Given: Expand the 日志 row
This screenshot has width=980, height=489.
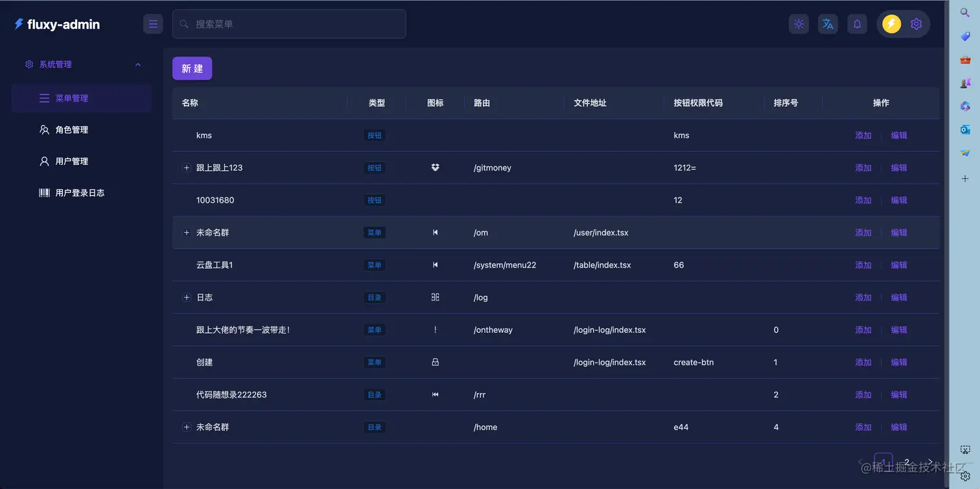Looking at the screenshot, I should coord(187,297).
